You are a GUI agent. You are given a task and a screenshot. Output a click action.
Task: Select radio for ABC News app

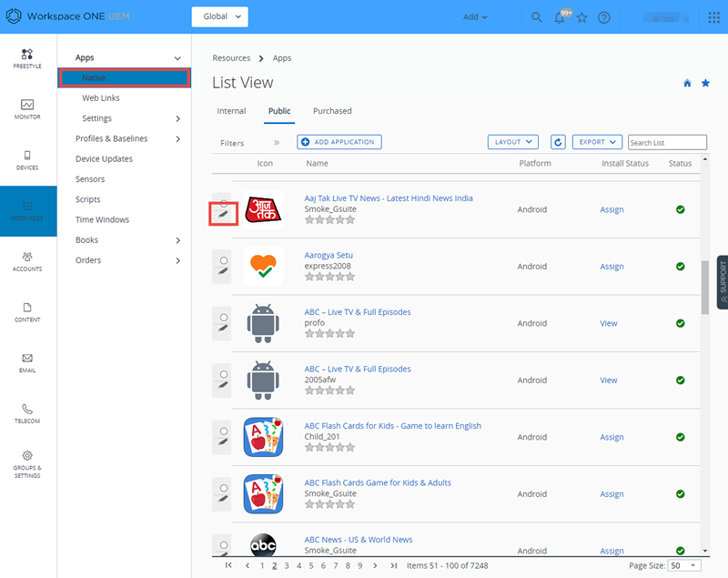click(x=224, y=544)
